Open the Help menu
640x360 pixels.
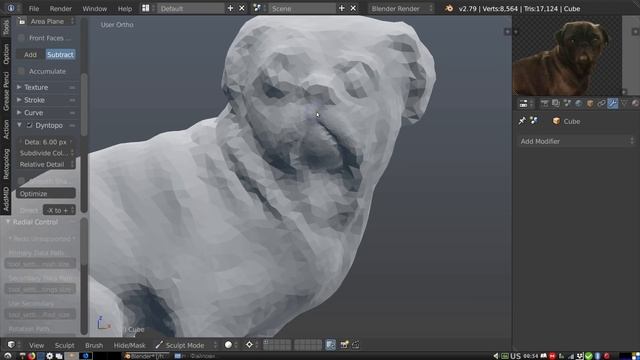click(124, 9)
